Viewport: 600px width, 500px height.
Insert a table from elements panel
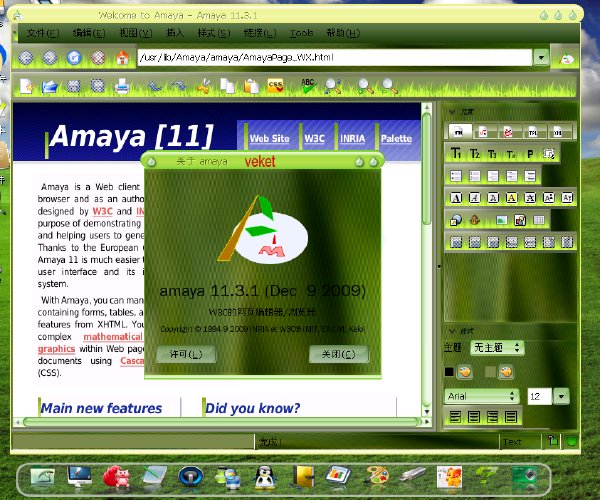539,220
